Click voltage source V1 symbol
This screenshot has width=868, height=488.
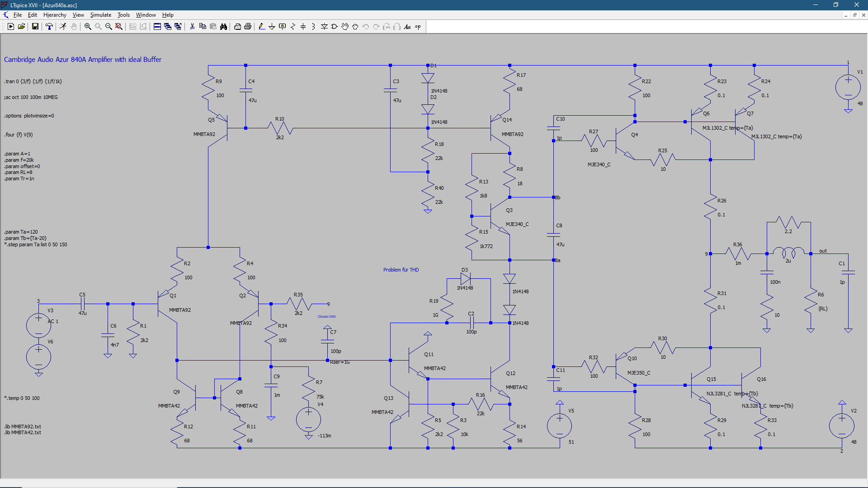[x=848, y=88]
